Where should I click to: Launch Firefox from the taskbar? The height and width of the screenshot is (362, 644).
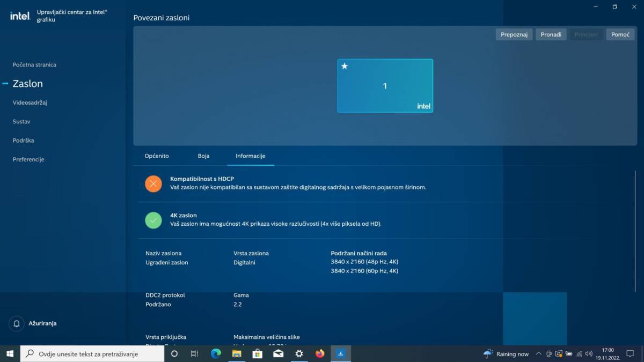(x=320, y=353)
